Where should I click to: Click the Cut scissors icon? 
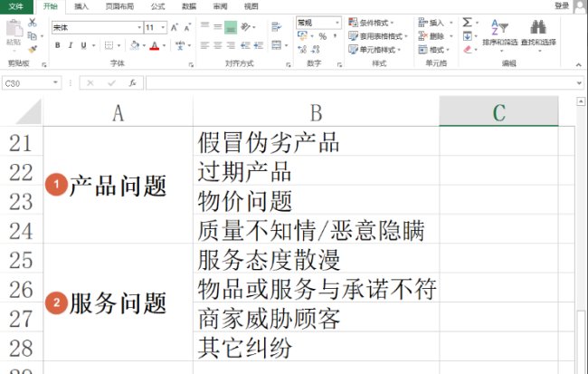[33, 23]
